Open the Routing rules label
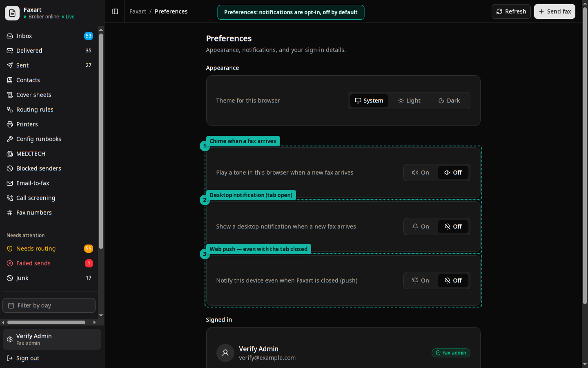The image size is (588, 368). (x=35, y=110)
